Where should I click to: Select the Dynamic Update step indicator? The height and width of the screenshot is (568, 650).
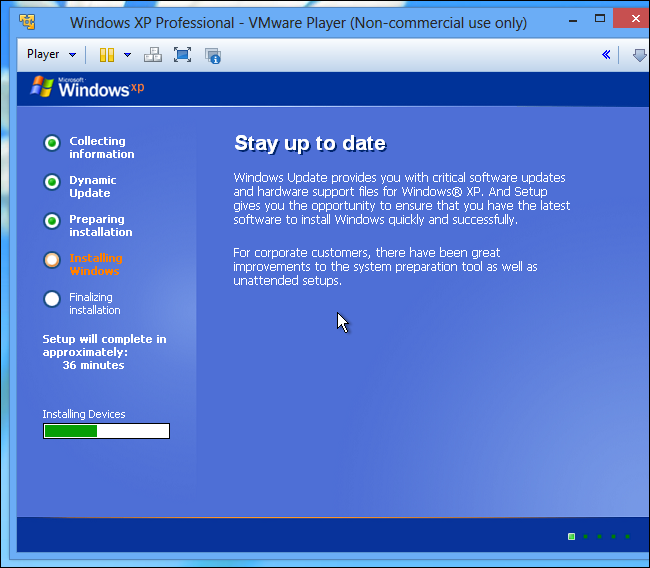(x=52, y=182)
